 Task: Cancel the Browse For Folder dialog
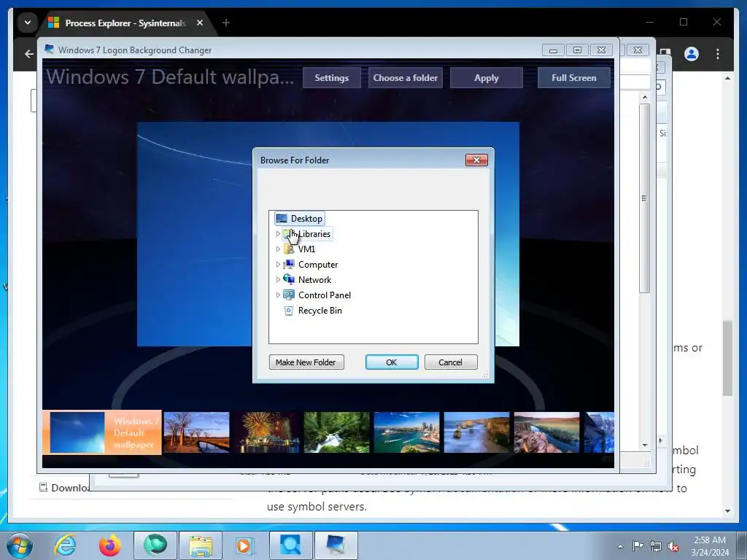pos(450,362)
